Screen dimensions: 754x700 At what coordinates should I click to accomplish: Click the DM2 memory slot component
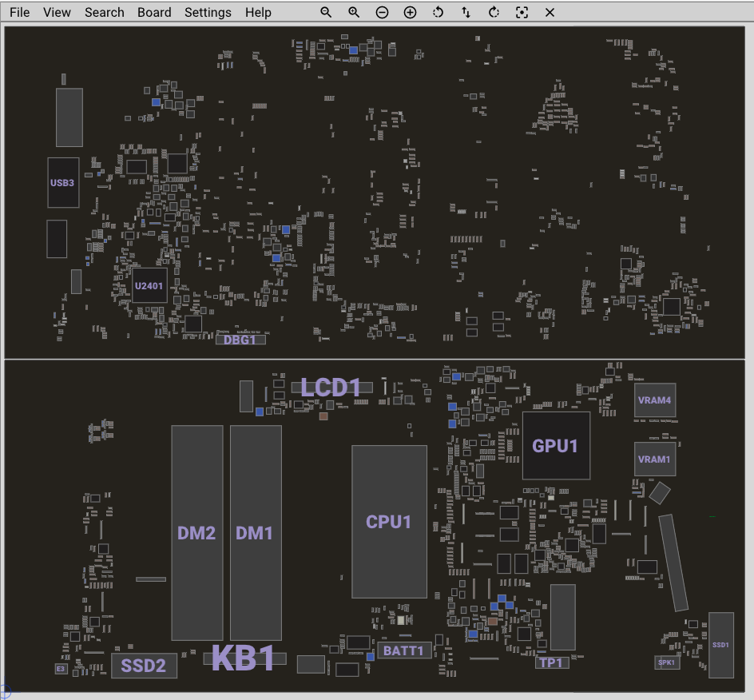point(196,533)
